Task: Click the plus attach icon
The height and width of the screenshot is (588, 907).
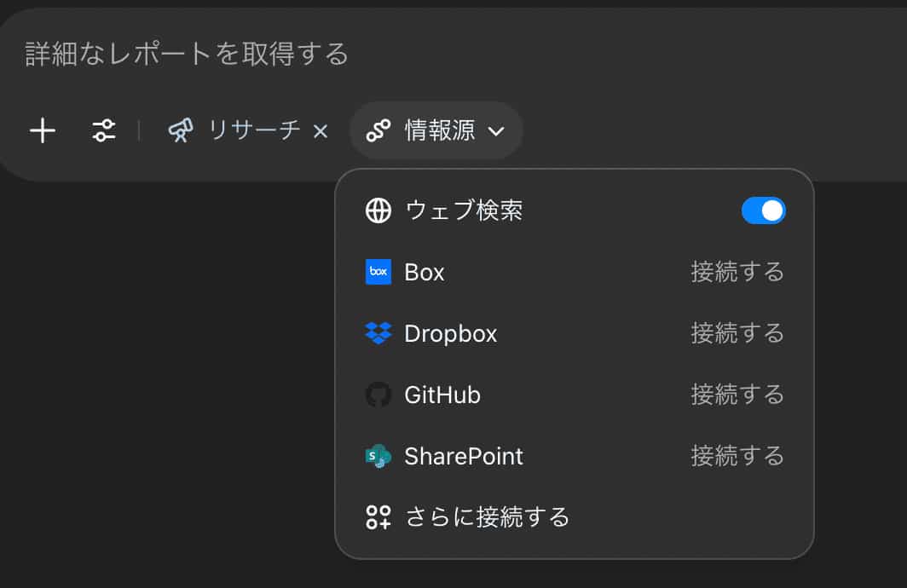Action: pyautogui.click(x=43, y=130)
